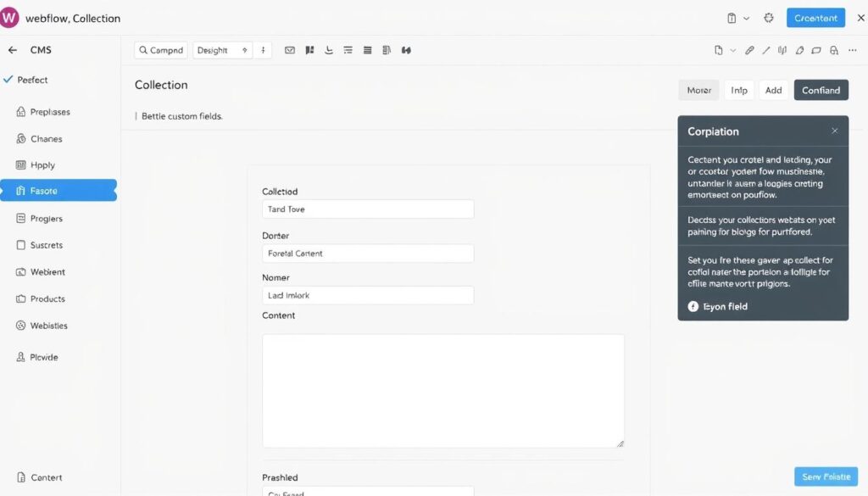Open the dropdown arrow beside the clipboard icon
The width and height of the screenshot is (868, 496).
pyautogui.click(x=746, y=19)
